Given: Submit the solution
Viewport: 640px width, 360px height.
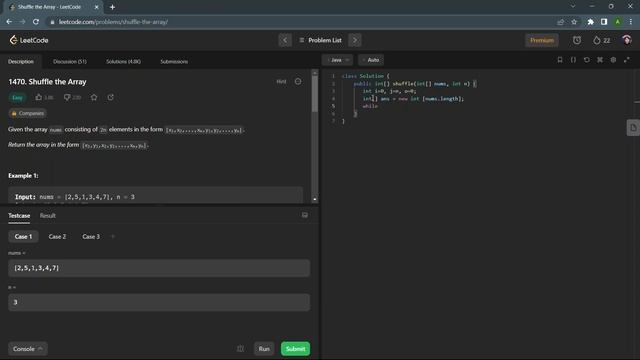Looking at the screenshot, I should [x=296, y=349].
